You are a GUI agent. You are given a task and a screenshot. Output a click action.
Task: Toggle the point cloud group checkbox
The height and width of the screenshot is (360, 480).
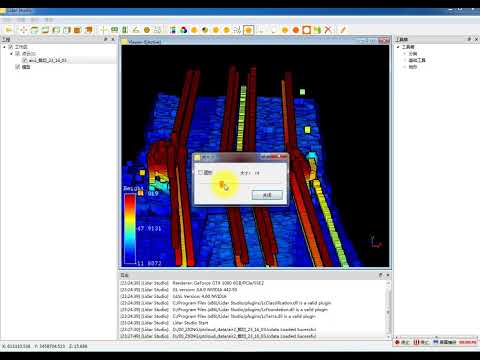point(18,54)
